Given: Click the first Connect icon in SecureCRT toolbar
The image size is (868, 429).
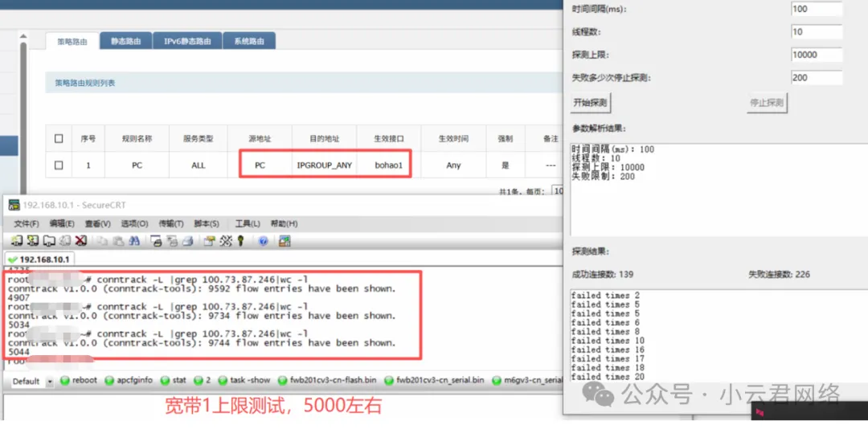Looking at the screenshot, I should (17, 241).
